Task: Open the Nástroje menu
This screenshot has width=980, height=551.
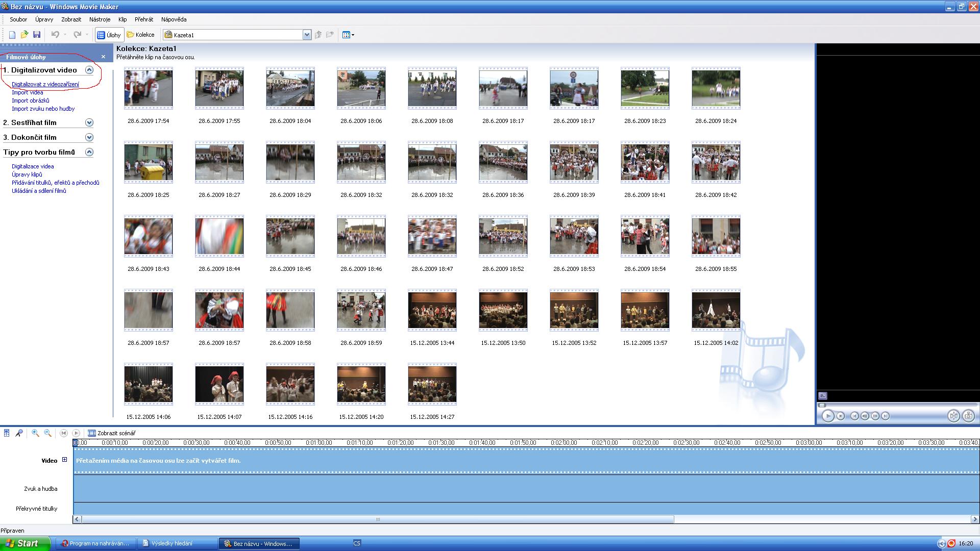Action: (100, 19)
